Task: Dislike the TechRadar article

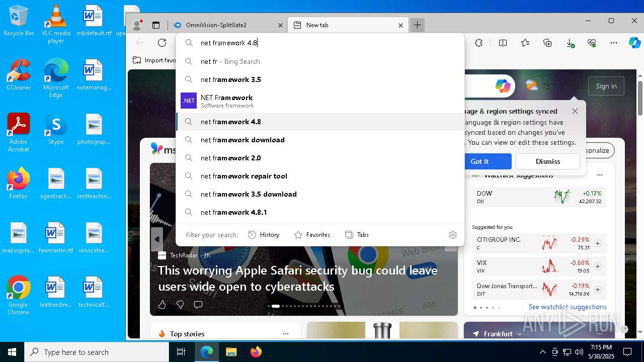Action: coord(180,305)
